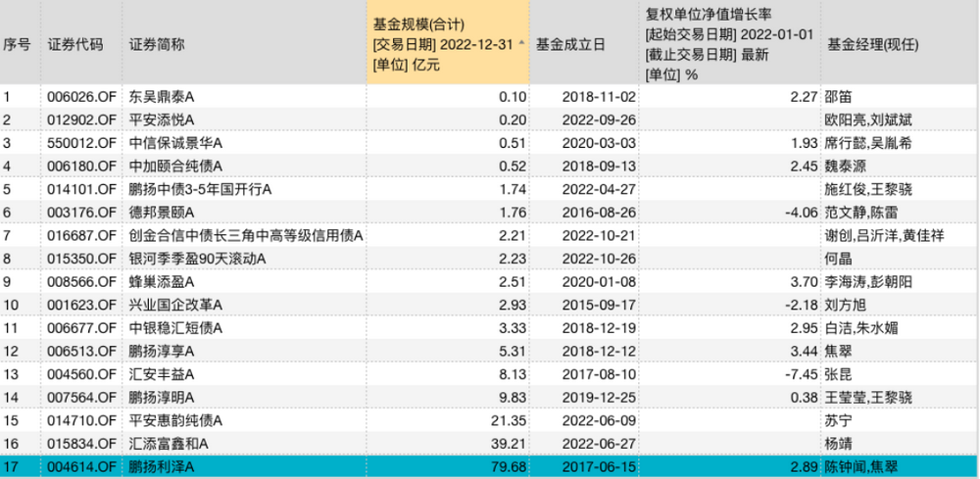Select fund name 鹏扬淳明A
This screenshot has height=479, width=980.
click(162, 397)
